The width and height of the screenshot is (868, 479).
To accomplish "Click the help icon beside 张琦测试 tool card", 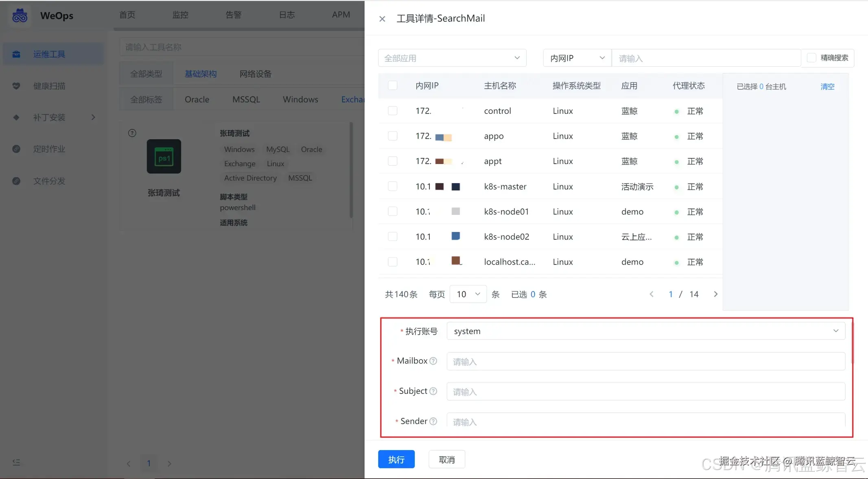I will click(132, 133).
